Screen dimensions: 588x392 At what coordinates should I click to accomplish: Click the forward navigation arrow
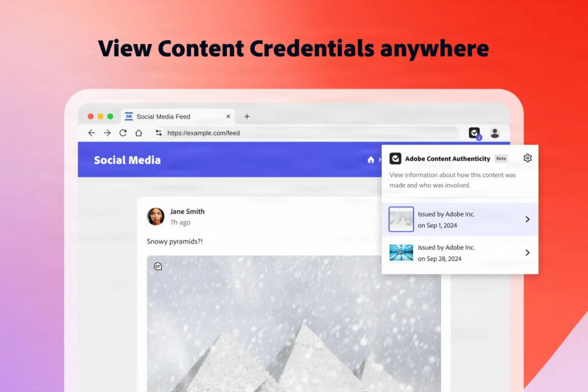107,133
